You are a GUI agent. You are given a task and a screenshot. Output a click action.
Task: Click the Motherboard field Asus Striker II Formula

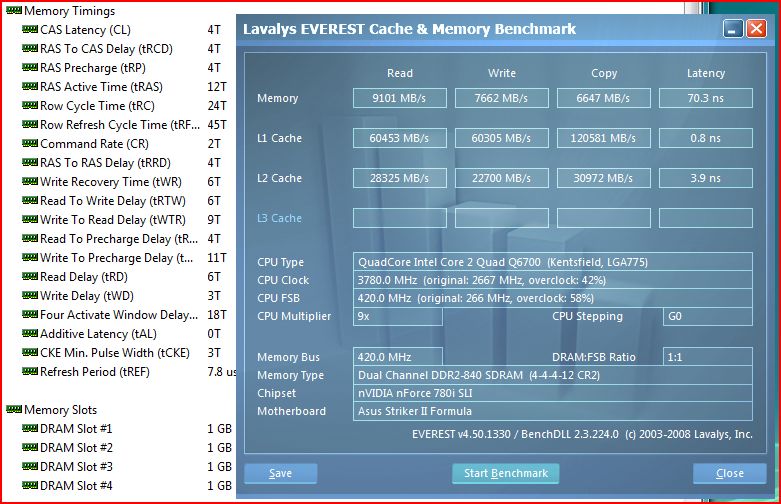pyautogui.click(x=553, y=411)
